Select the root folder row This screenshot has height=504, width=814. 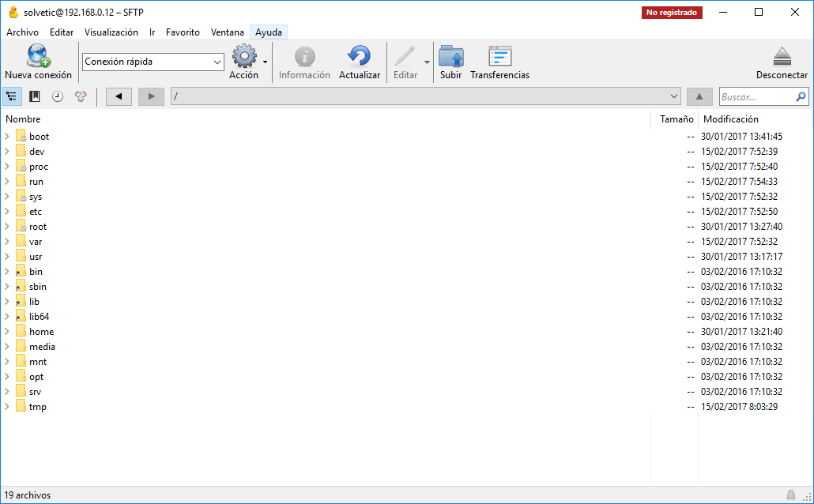coord(406,226)
